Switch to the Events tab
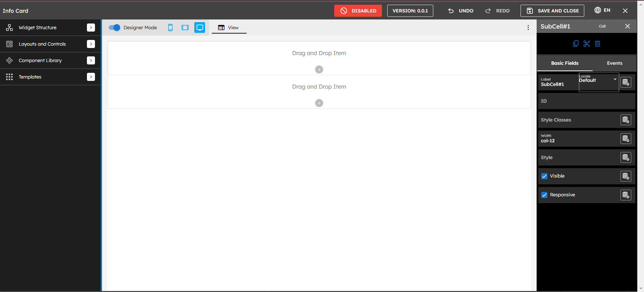Screen dimensions: 644x292 [x=614, y=63]
